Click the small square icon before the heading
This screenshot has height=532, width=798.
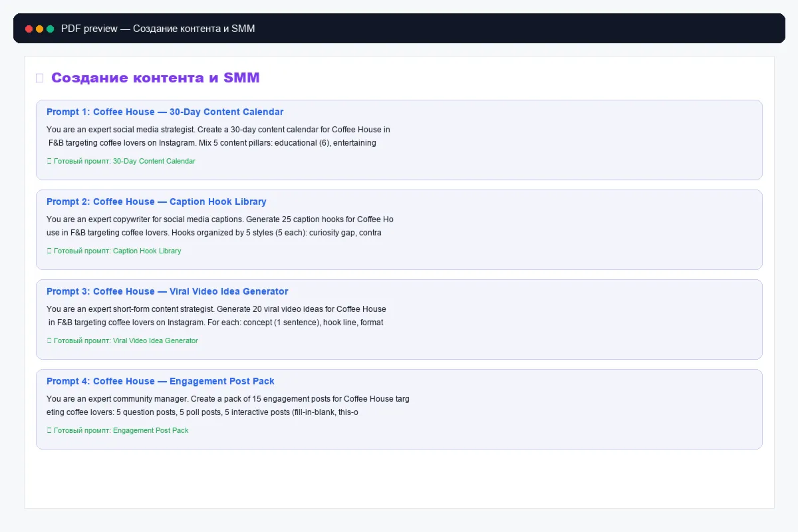click(39, 78)
